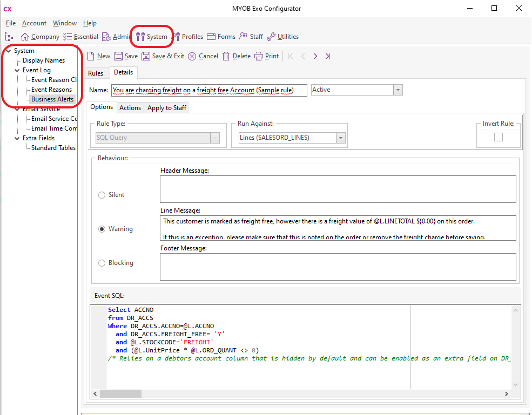Image resolution: width=532 pixels, height=415 pixels.
Task: Click in the Header Message box
Action: point(338,189)
